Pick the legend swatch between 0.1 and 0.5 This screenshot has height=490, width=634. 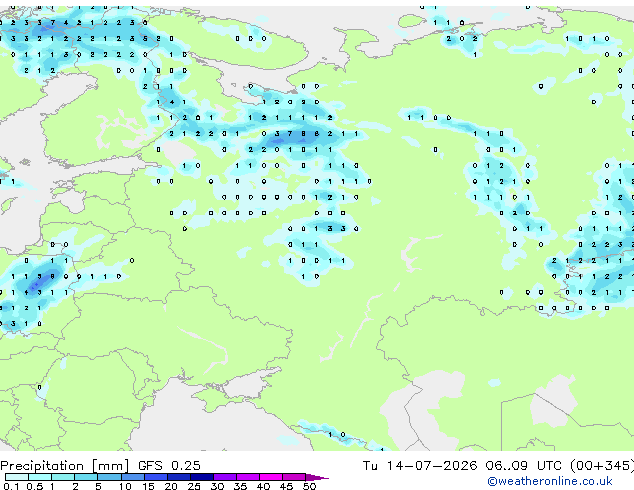(x=17, y=477)
